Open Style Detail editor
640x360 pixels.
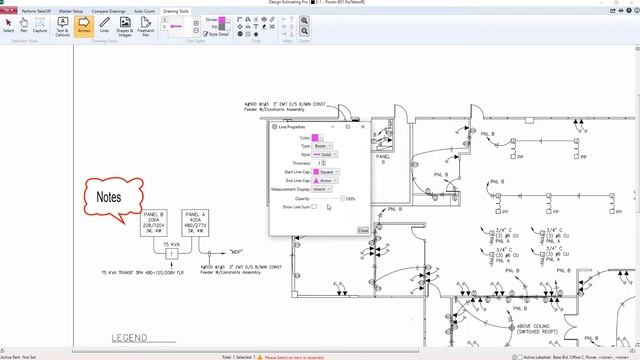pyautogui.click(x=216, y=34)
